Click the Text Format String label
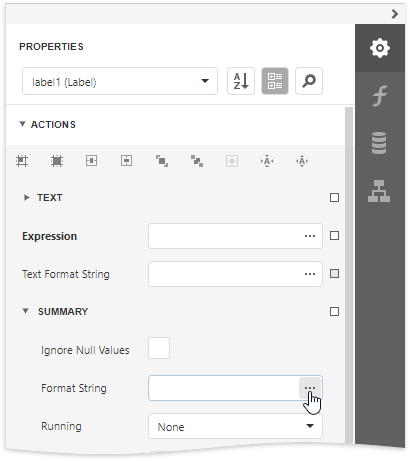Image resolution: width=410 pixels, height=461 pixels. click(x=66, y=274)
